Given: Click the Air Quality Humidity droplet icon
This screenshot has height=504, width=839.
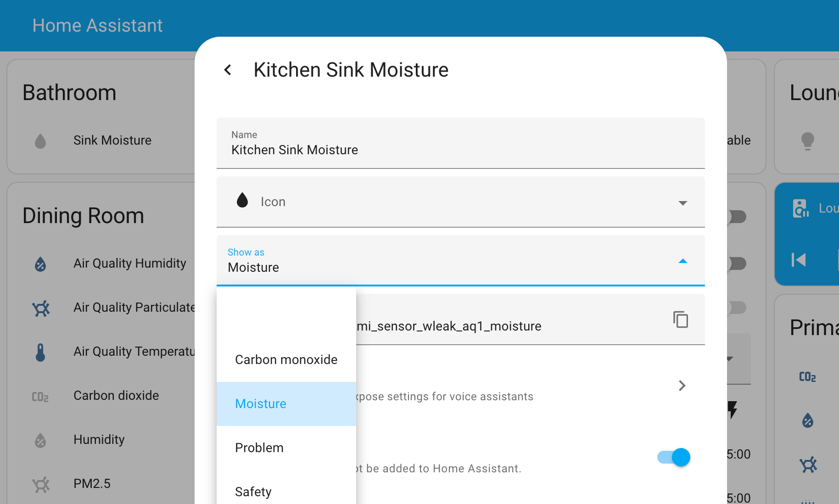Looking at the screenshot, I should [x=40, y=263].
